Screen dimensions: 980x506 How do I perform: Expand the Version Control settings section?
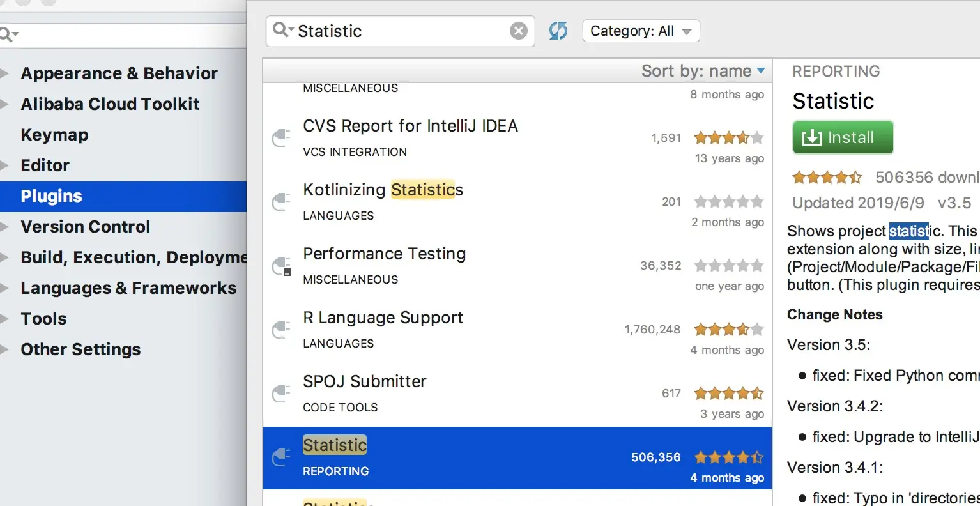point(4,227)
